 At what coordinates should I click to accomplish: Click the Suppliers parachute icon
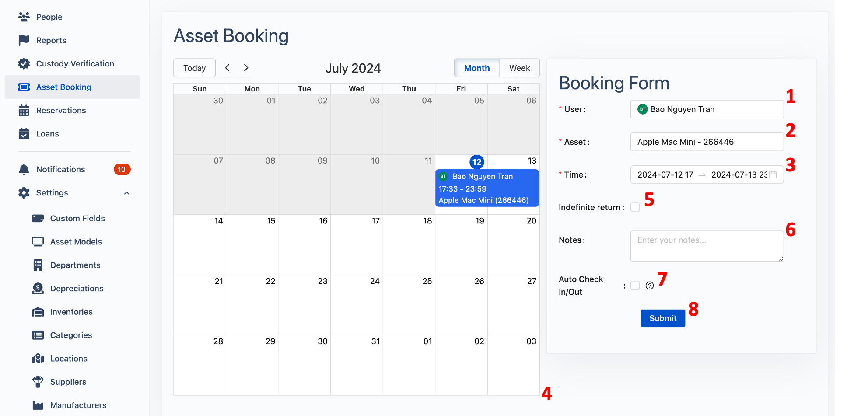[x=38, y=382]
